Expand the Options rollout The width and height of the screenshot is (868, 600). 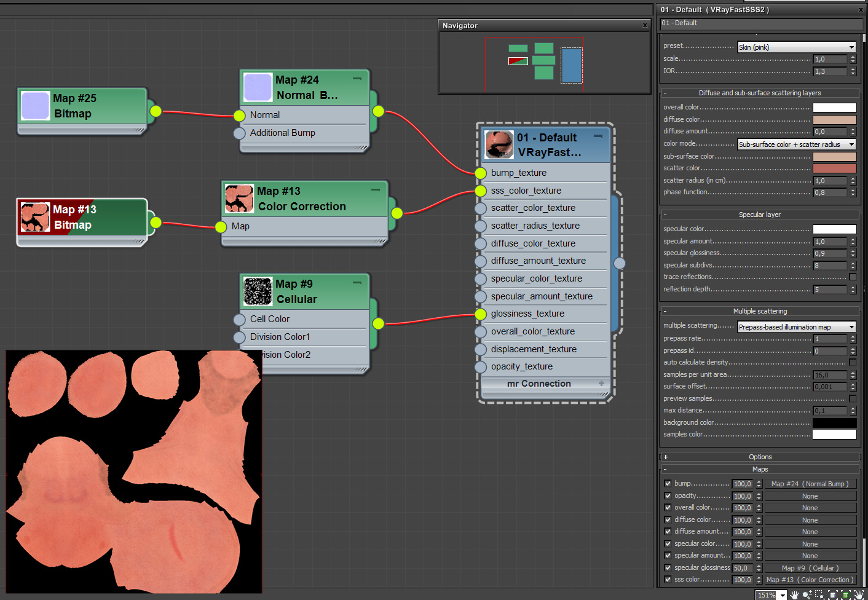[x=760, y=457]
